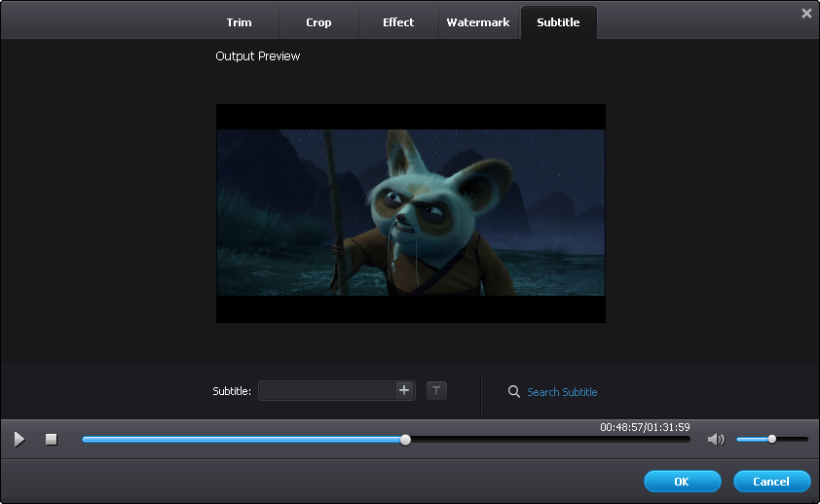The height and width of the screenshot is (504, 820).
Task: Mute audio with the speaker icon
Action: tap(716, 440)
